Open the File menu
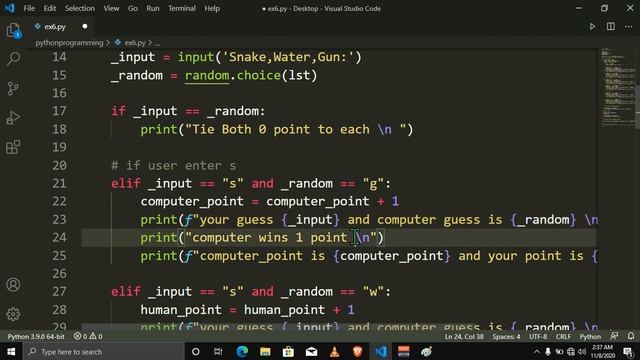 pos(29,8)
